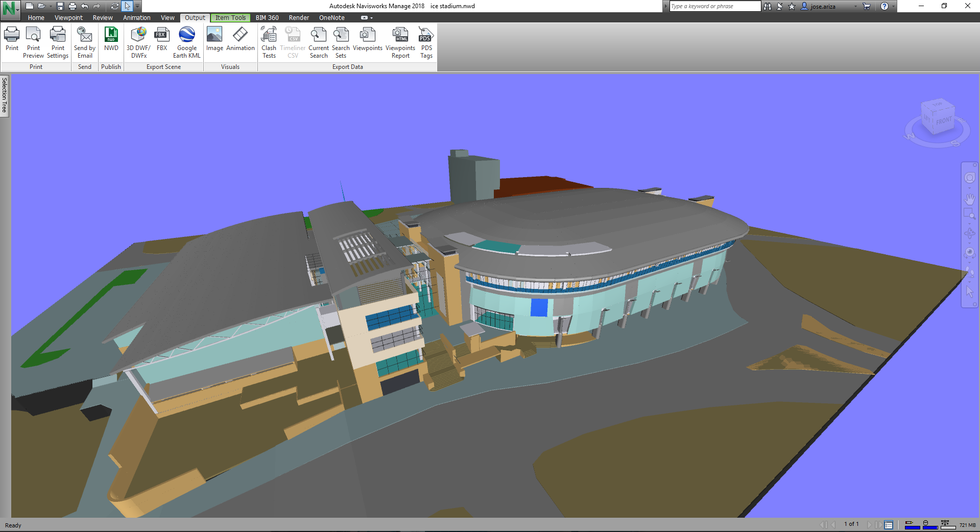Open the Clash Tests export tool
The image size is (980, 532).
tap(269, 42)
